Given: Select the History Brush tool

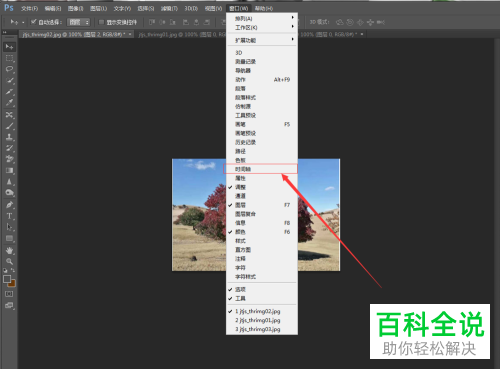Looking at the screenshot, I should [9, 148].
